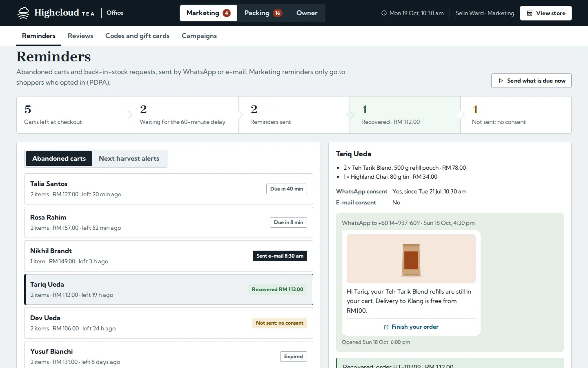This screenshot has width=588, height=368.
Task: Click the Packing badge showing 16
Action: click(x=278, y=13)
